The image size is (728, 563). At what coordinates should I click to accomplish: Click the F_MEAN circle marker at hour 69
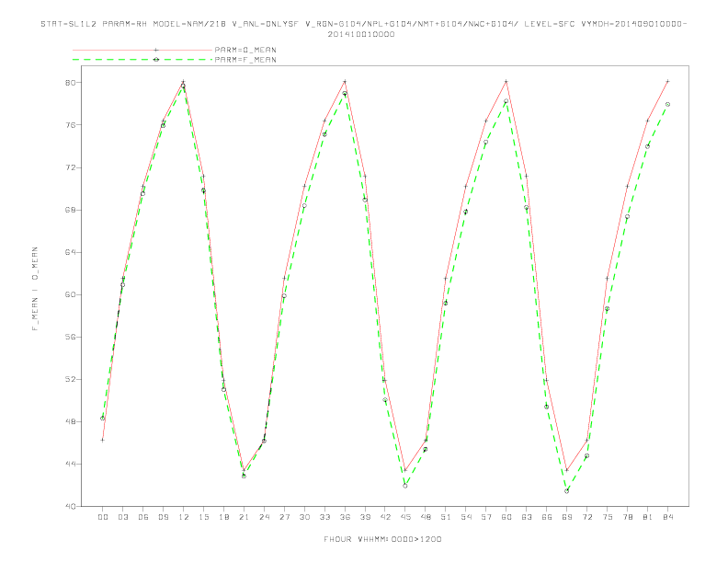pos(567,491)
